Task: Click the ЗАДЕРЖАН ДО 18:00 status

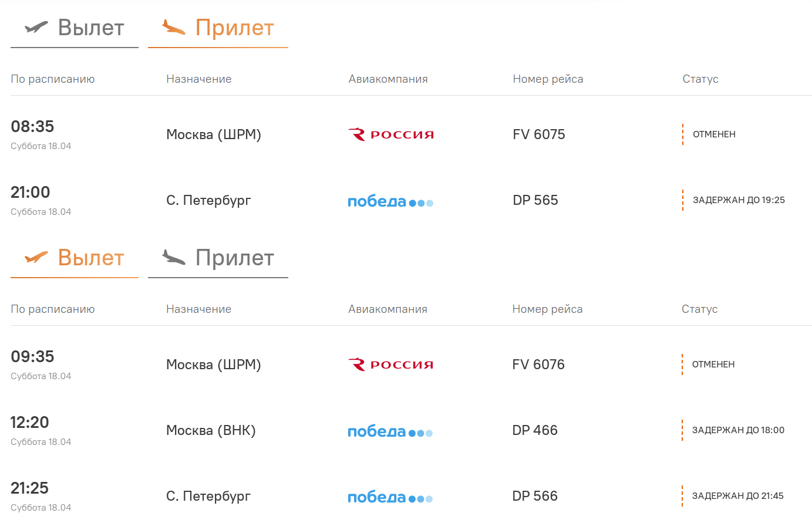Action: pyautogui.click(x=738, y=430)
